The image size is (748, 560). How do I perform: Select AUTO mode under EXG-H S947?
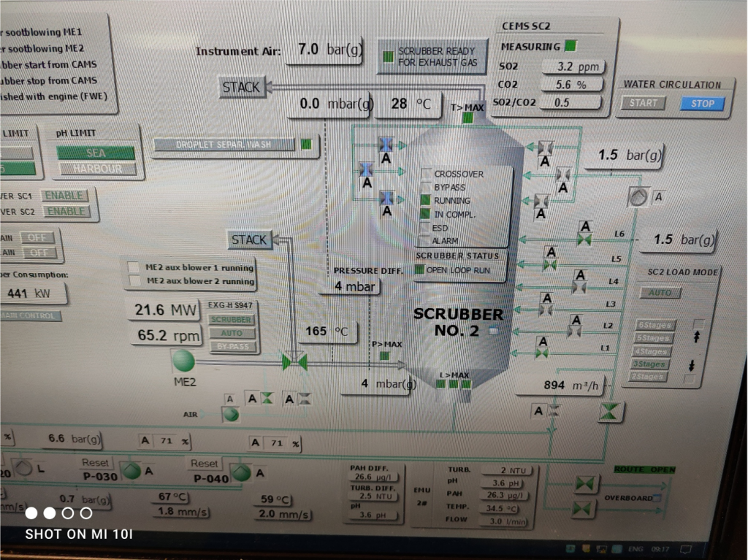tap(232, 333)
